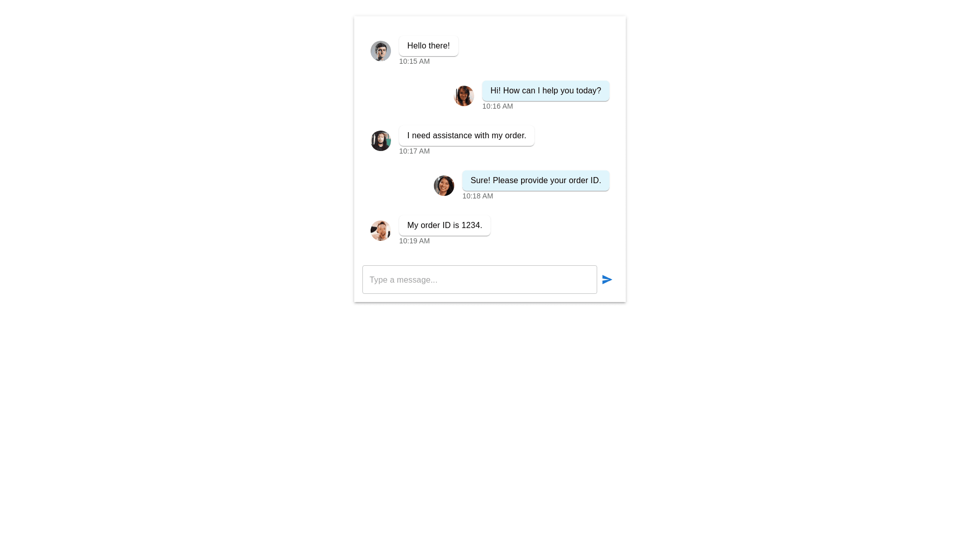This screenshot has height=551, width=980.
Task: Select avatar next to 'Hi! How can I help'
Action: click(464, 96)
